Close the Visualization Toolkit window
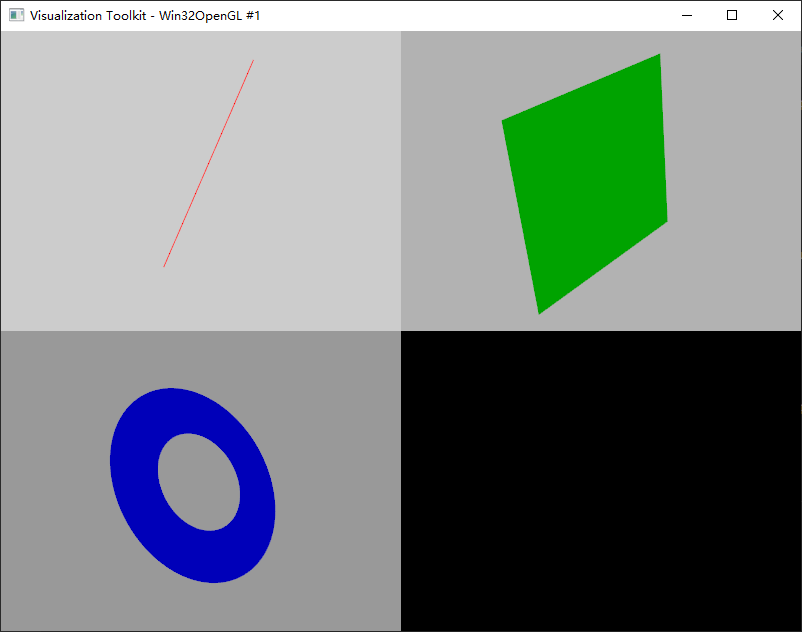Viewport: 802px width, 632px height. (777, 15)
